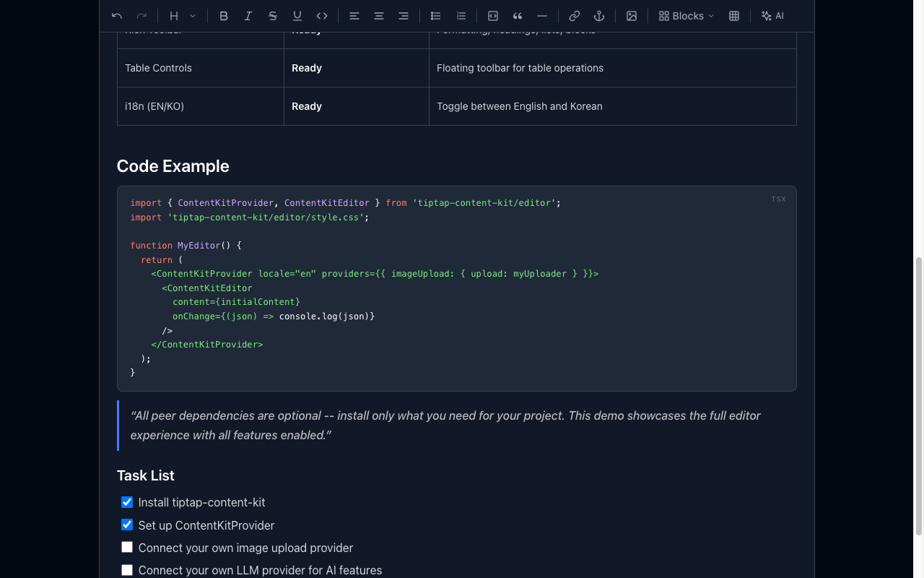
Task: Insert a blockquote
Action: 518,16
